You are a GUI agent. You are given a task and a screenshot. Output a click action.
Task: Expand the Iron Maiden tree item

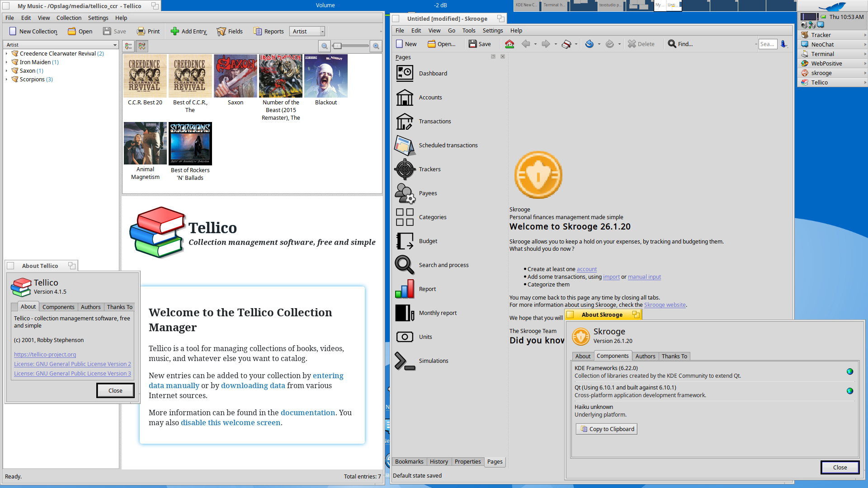pyautogui.click(x=7, y=62)
